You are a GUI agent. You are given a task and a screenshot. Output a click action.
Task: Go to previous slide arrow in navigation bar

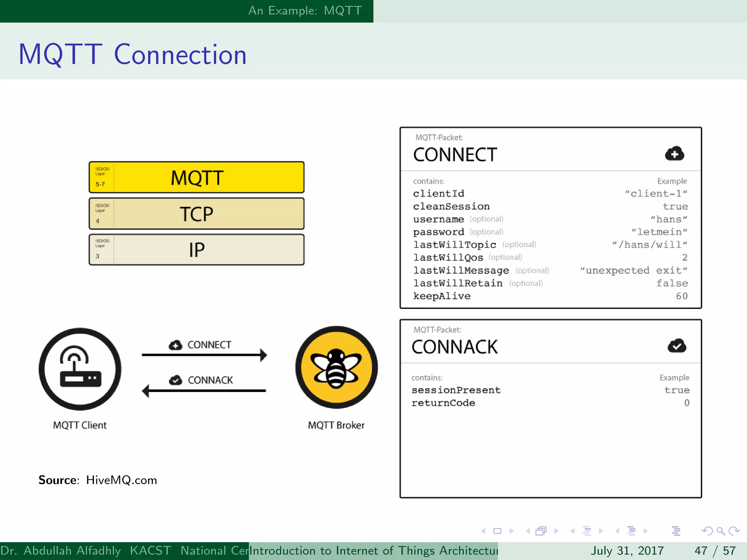coord(484,531)
